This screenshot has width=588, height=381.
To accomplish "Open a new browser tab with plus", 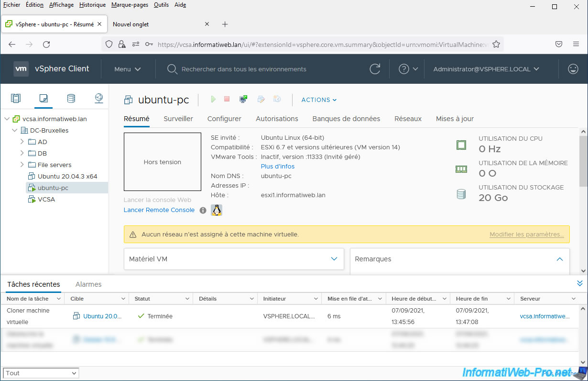I will [225, 24].
